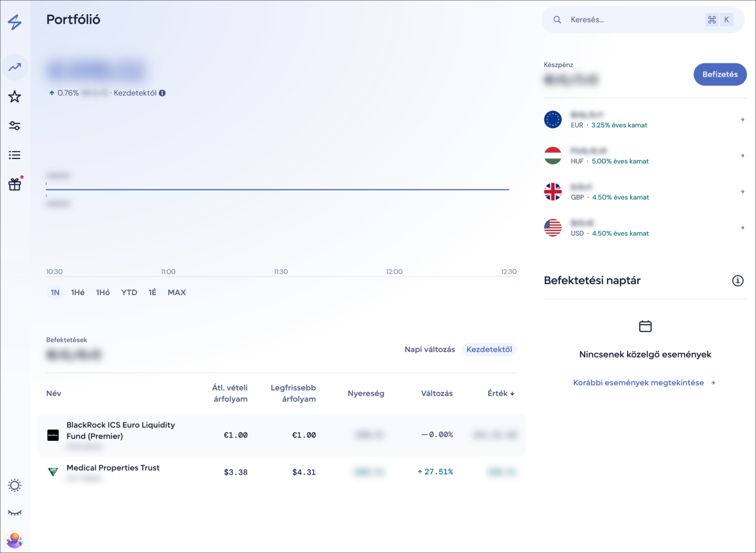The width and height of the screenshot is (756, 553).
Task: Open the gift rewards icon
Action: pos(15,184)
